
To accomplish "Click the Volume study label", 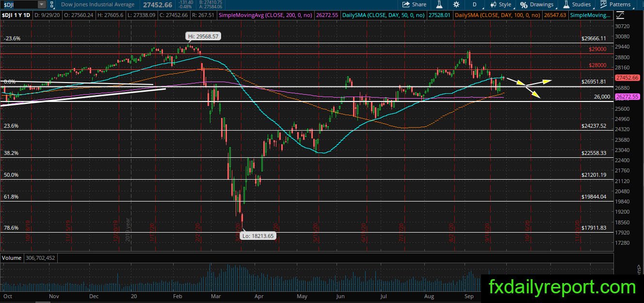I will point(12,258).
